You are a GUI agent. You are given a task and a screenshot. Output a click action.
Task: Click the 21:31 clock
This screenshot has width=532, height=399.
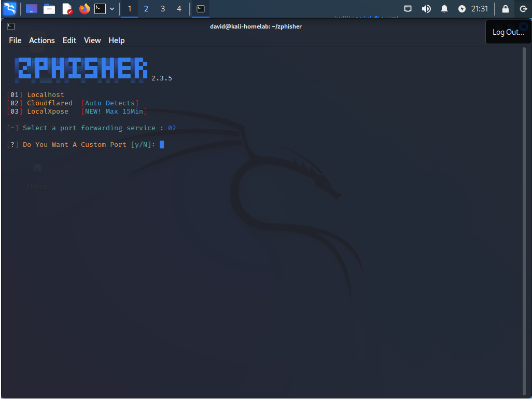click(x=480, y=8)
